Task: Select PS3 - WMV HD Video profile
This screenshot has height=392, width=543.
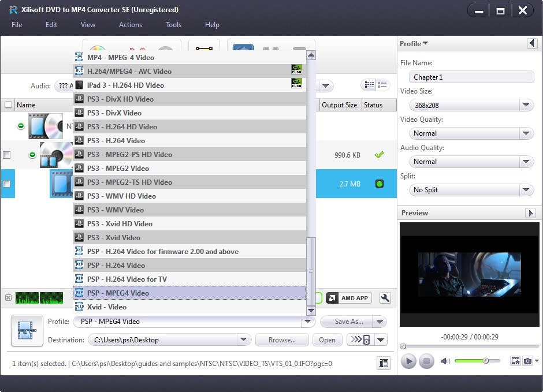Action: tap(189, 196)
